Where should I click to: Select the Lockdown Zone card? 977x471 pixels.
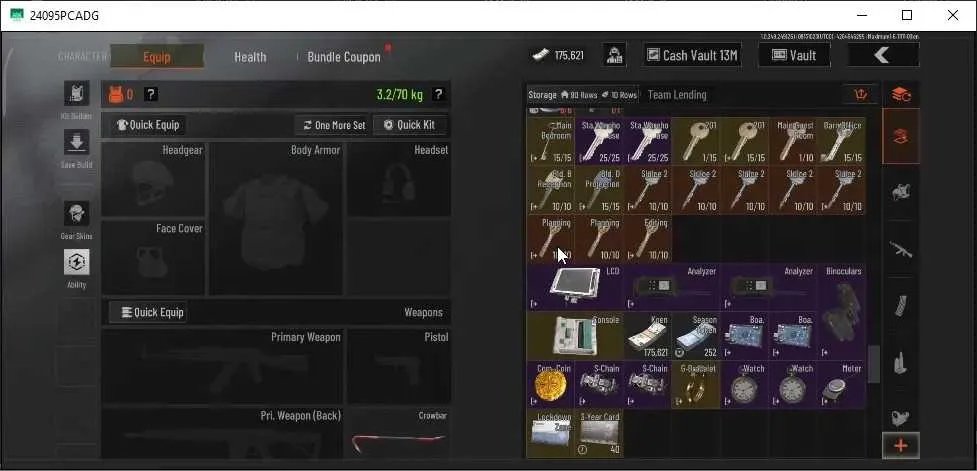550,433
